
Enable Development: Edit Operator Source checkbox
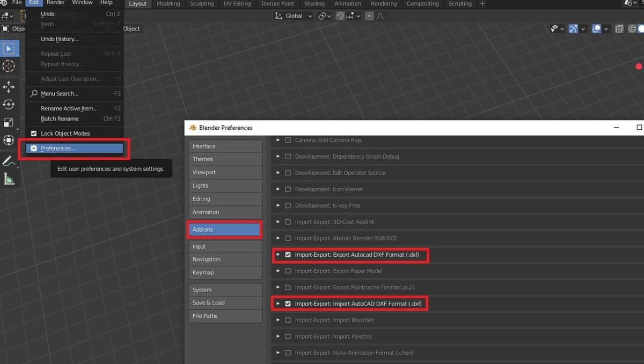point(288,173)
